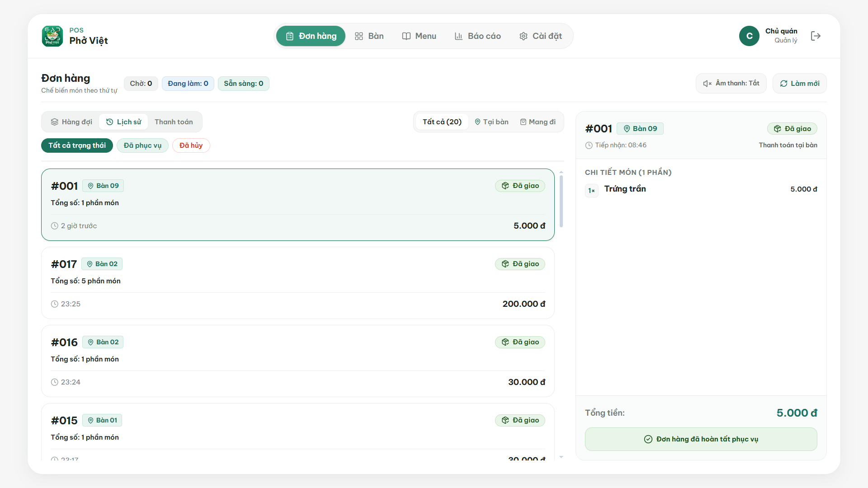The width and height of the screenshot is (868, 488).
Task: Switch to the Hàng đợi queue tab
Action: (x=71, y=122)
